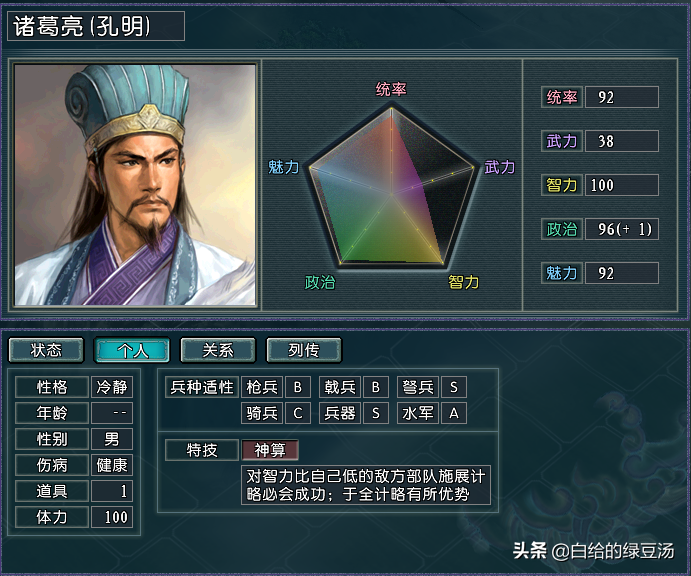Select the 个人 tab
This screenshot has width=691, height=576.
point(133,350)
